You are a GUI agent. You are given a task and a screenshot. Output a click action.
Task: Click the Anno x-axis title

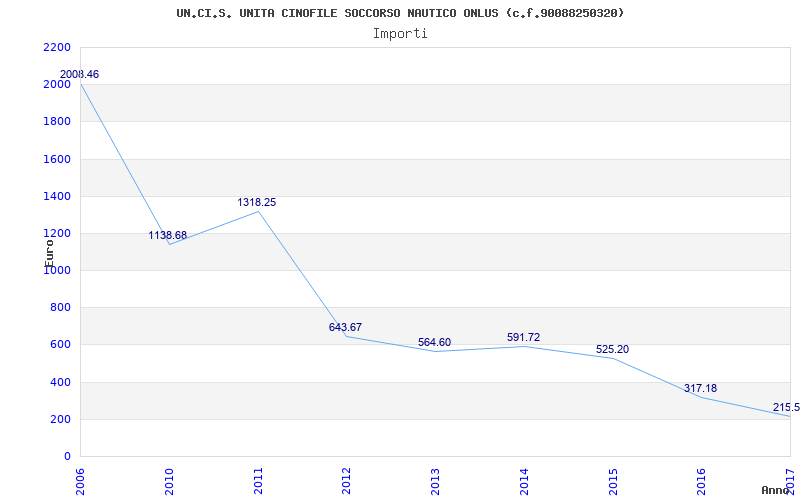(776, 490)
